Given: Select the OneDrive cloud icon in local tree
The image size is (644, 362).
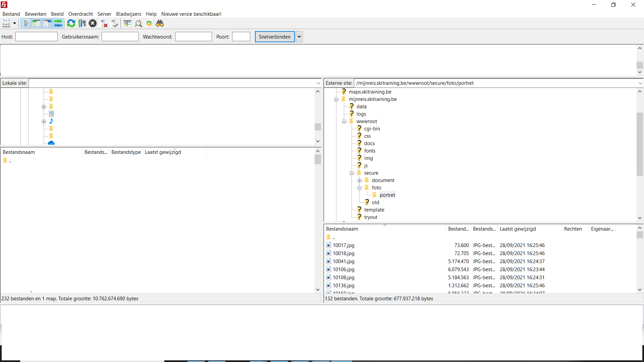Looking at the screenshot, I should coord(51,143).
